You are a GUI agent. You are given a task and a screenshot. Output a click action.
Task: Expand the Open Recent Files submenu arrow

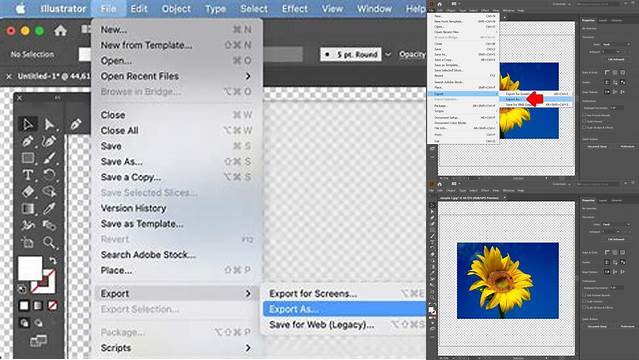click(248, 76)
